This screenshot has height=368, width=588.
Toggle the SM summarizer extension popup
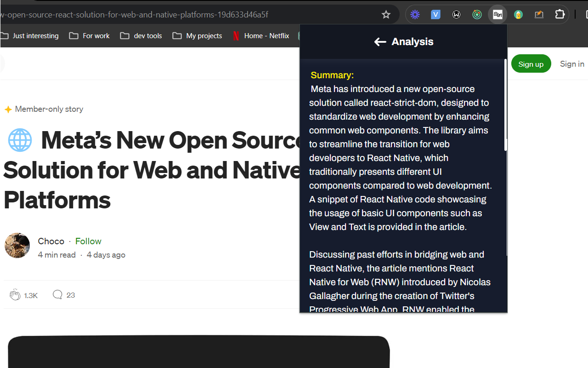498,15
